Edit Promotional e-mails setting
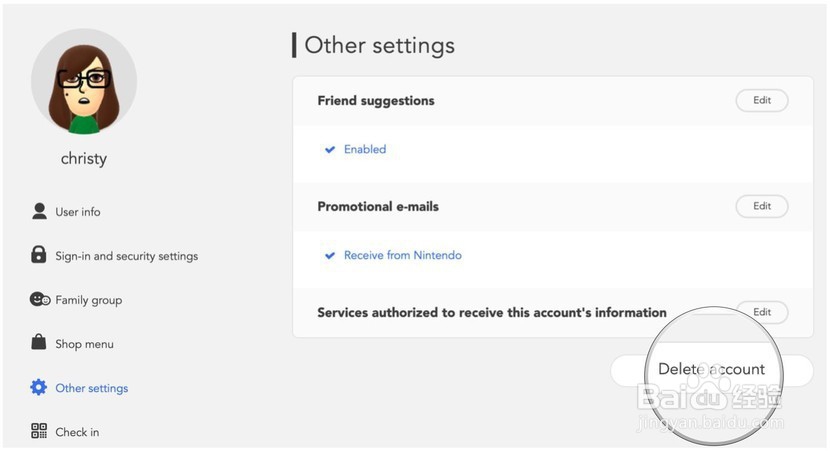Screen dimensions: 830x451 coord(762,206)
